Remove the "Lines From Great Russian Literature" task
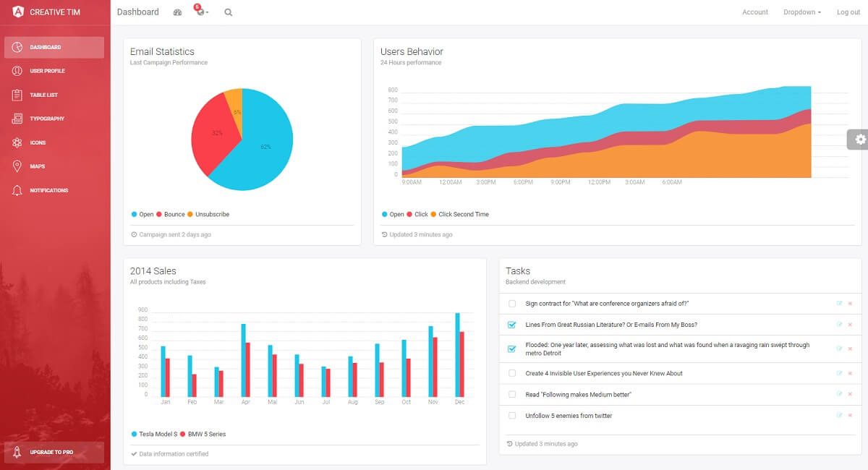Image resolution: width=868 pixels, height=470 pixels. 850,325
